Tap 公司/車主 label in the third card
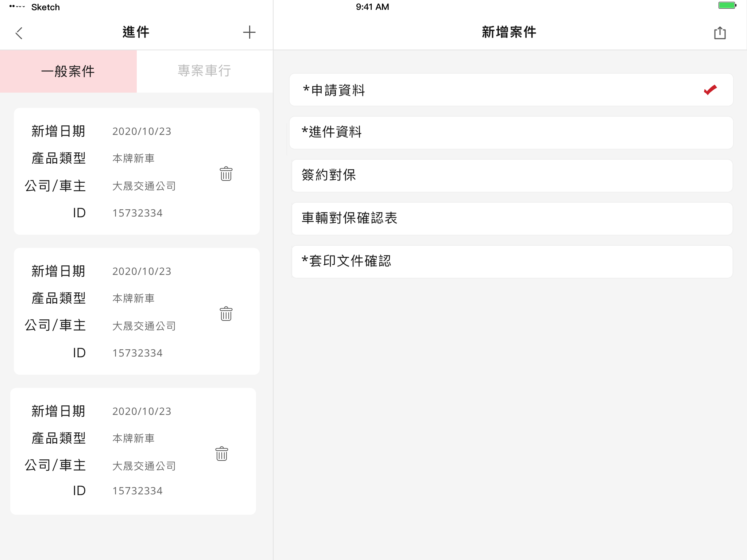Screen dimensions: 747x560 pos(55,465)
